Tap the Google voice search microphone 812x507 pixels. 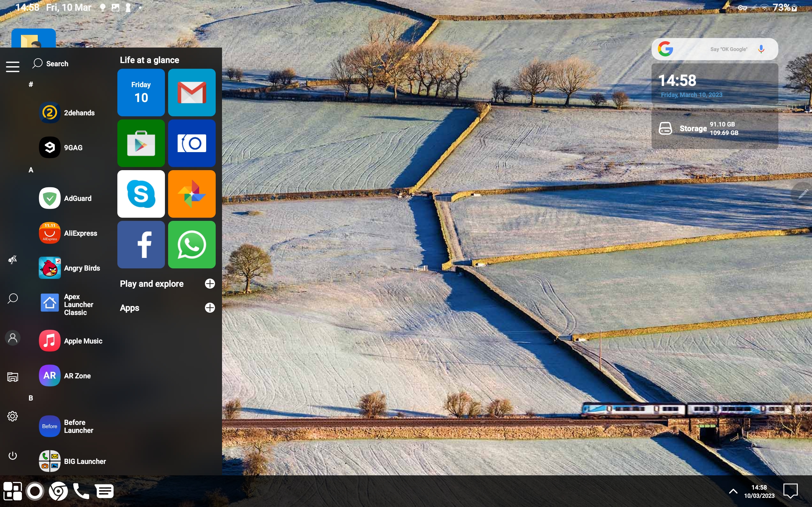click(x=761, y=49)
